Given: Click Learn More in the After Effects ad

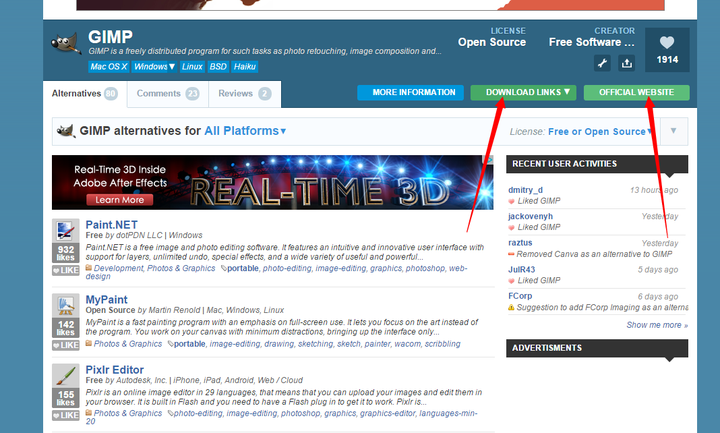Looking at the screenshot, I should click(119, 200).
